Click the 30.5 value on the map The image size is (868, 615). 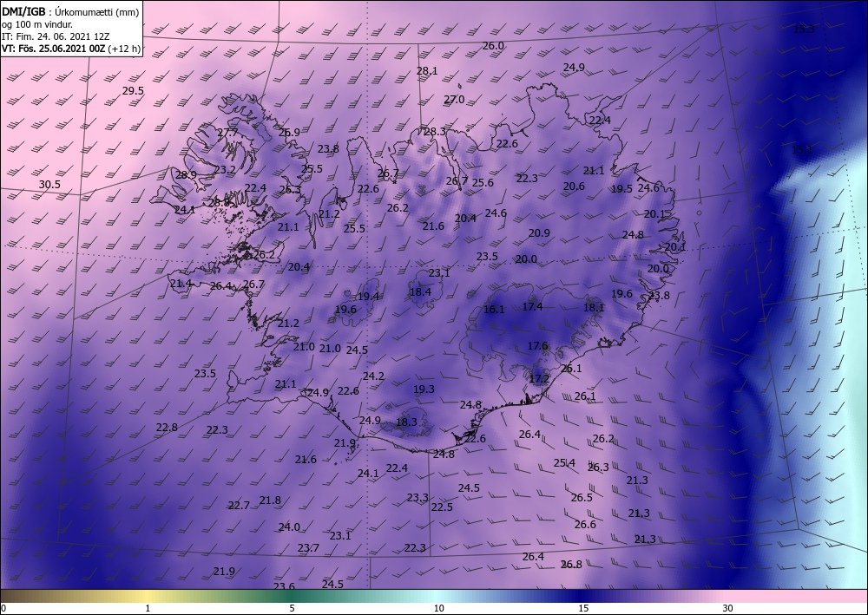pyautogui.click(x=49, y=185)
